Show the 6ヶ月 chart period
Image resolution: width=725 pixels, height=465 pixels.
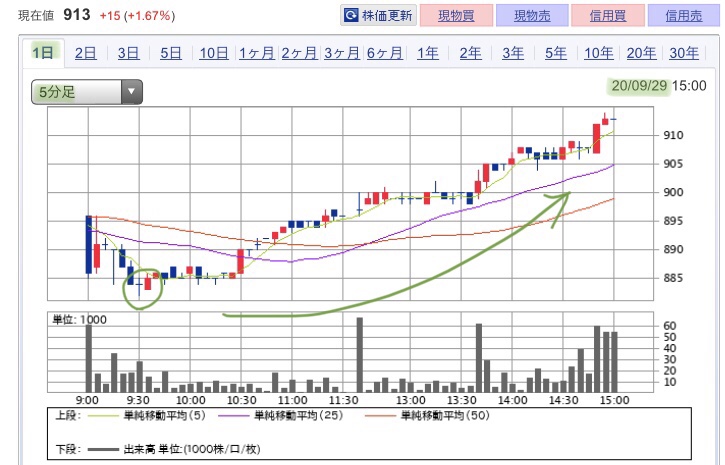[384, 53]
